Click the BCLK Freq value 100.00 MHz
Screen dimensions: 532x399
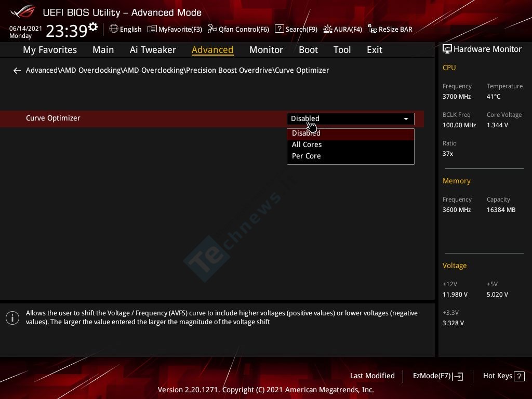tap(459, 125)
